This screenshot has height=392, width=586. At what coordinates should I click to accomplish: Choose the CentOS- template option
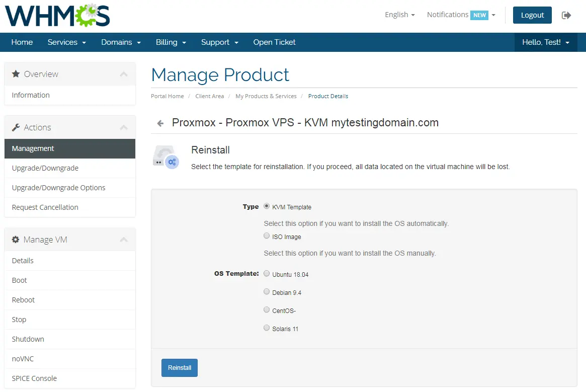point(267,309)
